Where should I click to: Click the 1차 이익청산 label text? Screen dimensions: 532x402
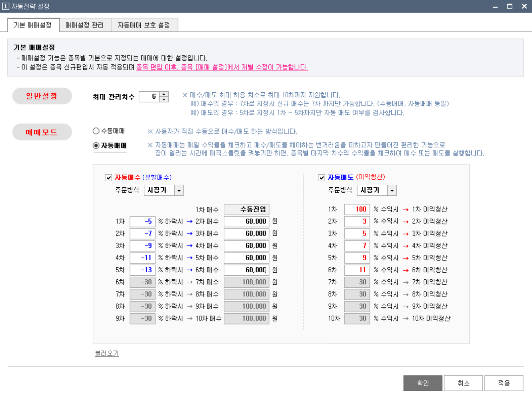pos(430,209)
